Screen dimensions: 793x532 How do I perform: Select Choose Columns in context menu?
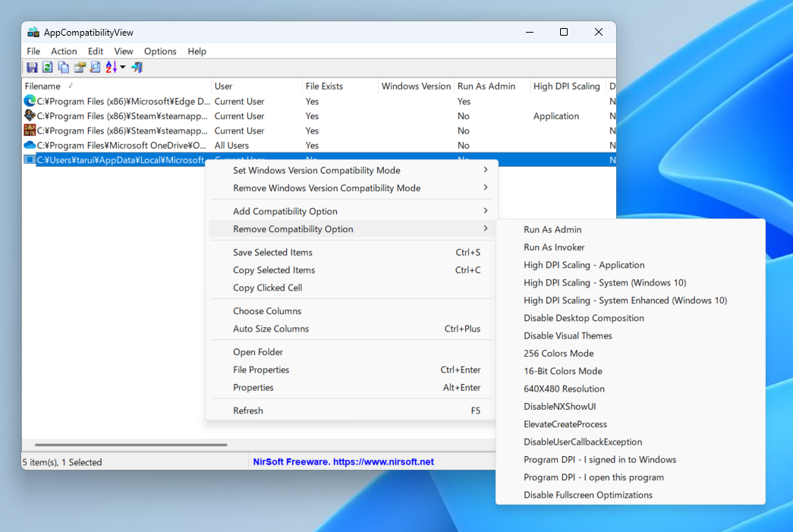pyautogui.click(x=351, y=311)
